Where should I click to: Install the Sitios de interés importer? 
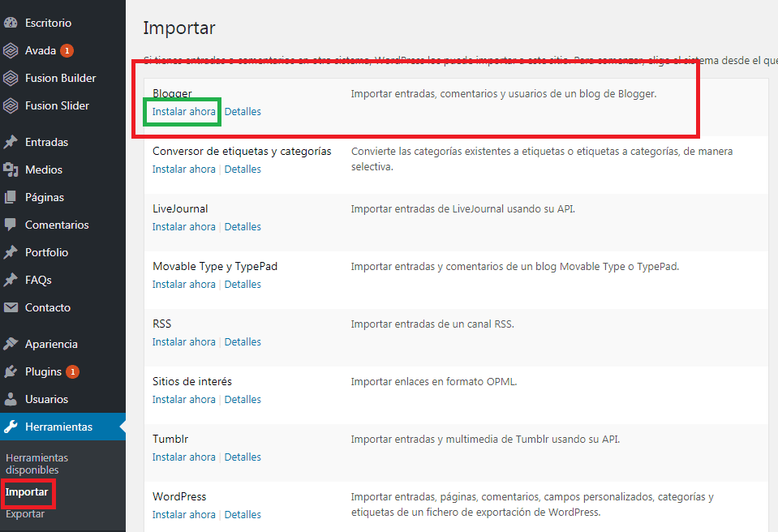click(x=183, y=399)
